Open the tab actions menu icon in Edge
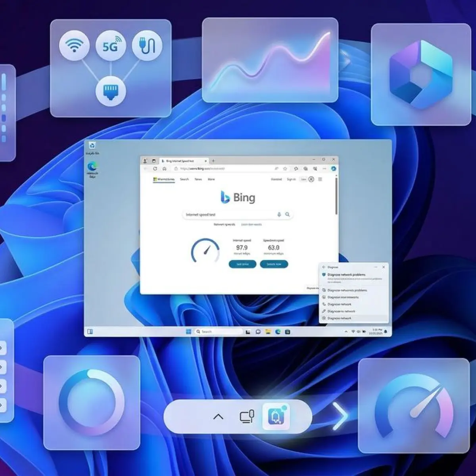 [154, 161]
